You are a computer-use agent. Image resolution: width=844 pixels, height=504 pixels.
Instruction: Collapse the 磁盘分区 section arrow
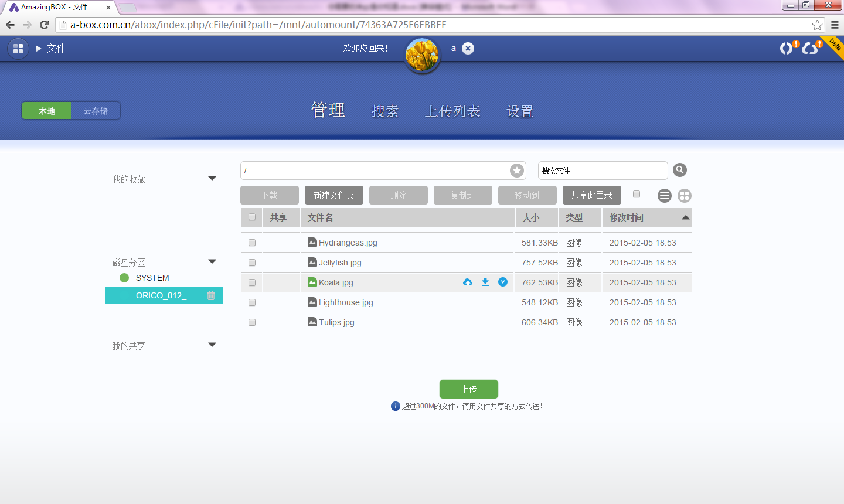point(212,262)
